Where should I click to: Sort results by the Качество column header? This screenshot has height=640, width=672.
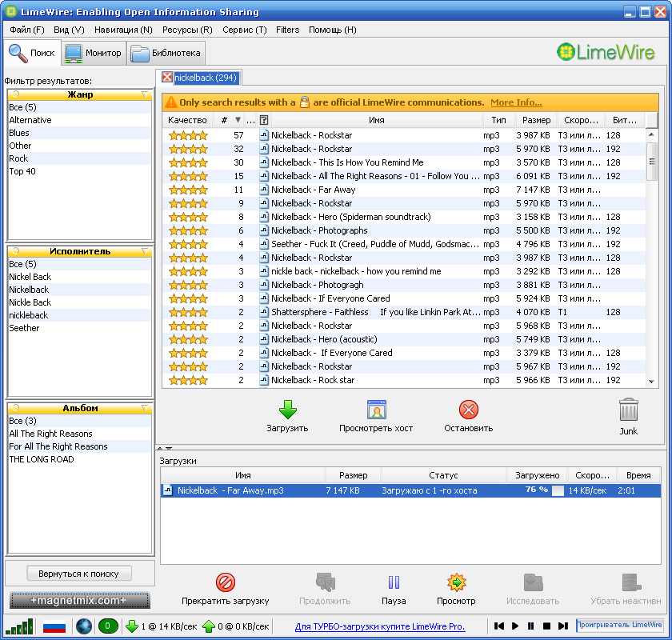188,121
